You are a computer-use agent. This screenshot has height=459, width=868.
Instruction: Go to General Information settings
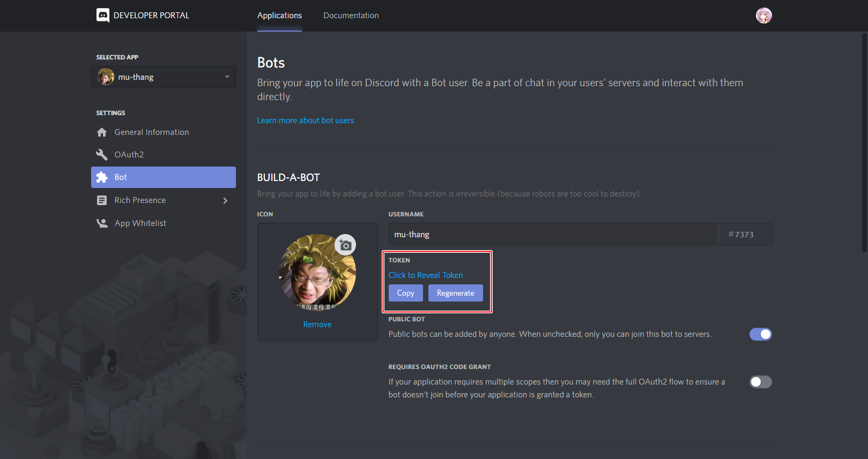(x=164, y=132)
